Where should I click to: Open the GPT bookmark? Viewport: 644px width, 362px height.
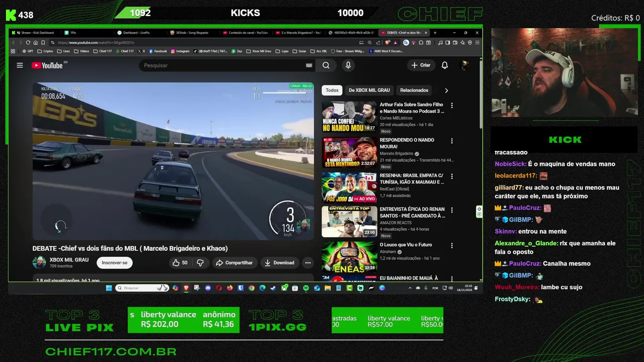[x=29, y=51]
